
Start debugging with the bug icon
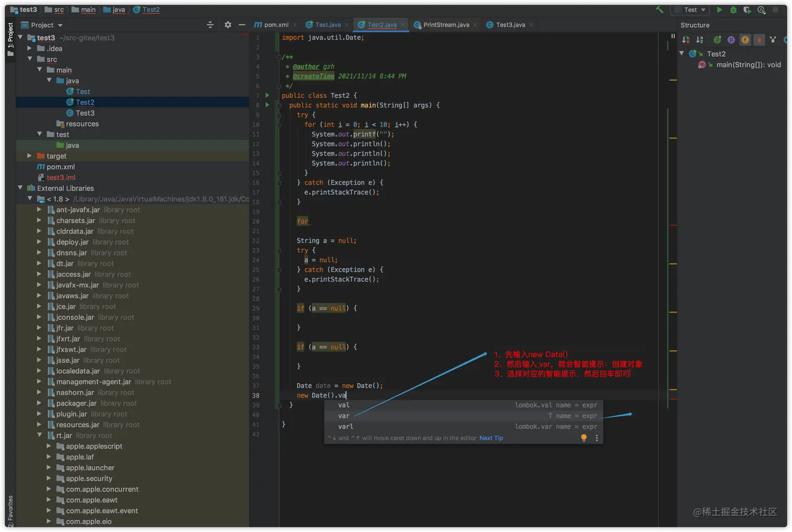[733, 9]
